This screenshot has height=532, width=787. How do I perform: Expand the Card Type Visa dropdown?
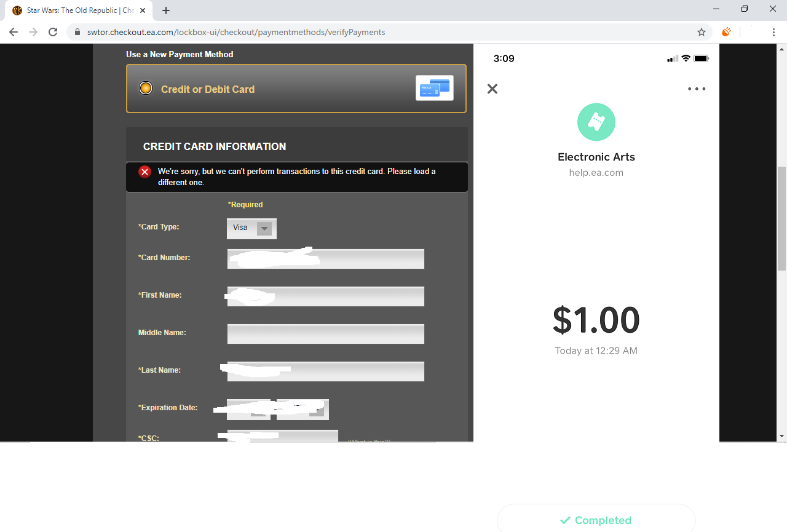tap(251, 228)
